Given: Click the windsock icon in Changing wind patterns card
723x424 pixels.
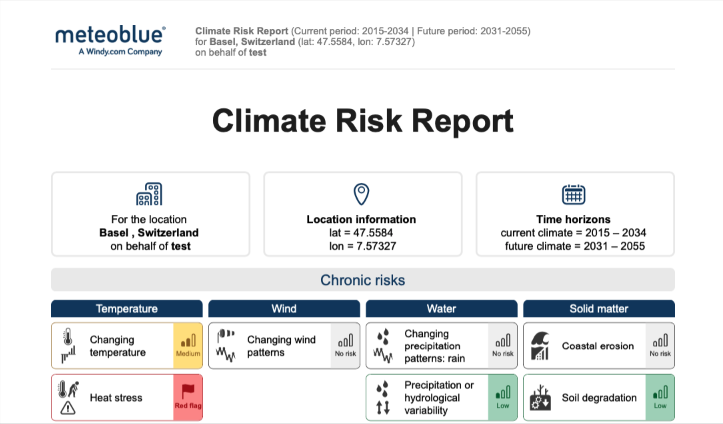Looking at the screenshot, I should coord(225,335).
